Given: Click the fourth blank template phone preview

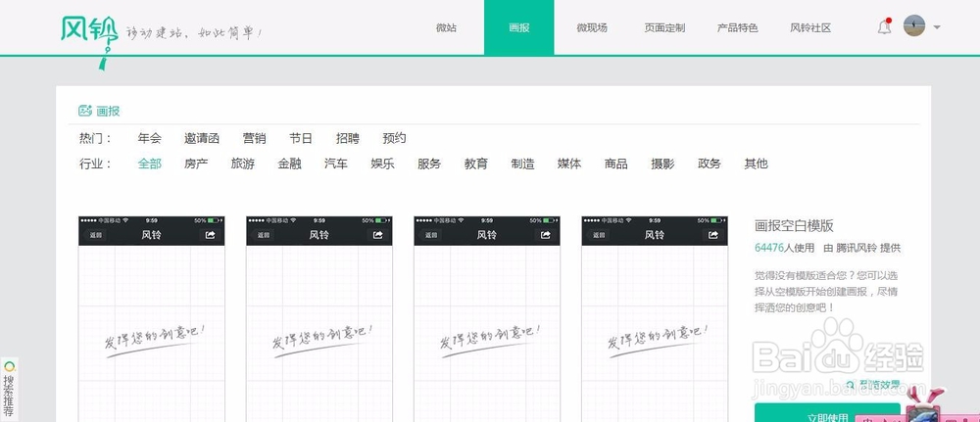Looking at the screenshot, I should coord(655,319).
